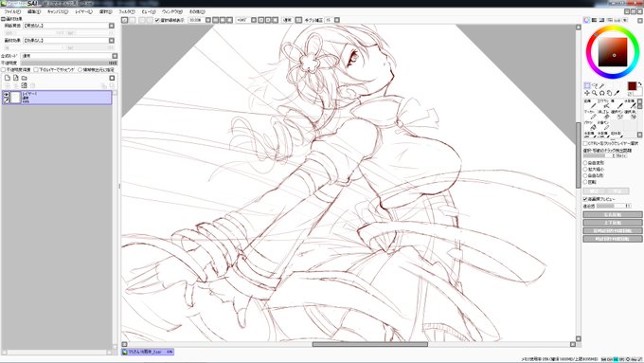Select the 鉛筆 pencil brush
This screenshot has width=644, height=363.
pyautogui.click(x=590, y=104)
